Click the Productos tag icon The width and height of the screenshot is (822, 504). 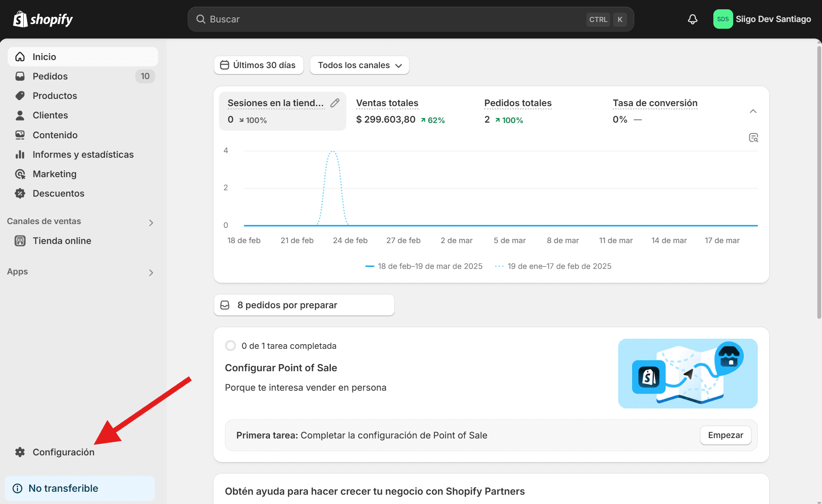coord(20,96)
